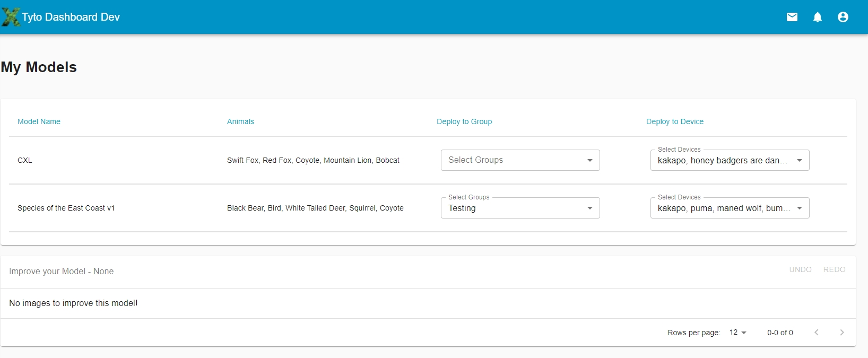Click the Tyto Dashboard Dev title
Image resolution: width=868 pixels, height=358 pixels.
tap(71, 17)
